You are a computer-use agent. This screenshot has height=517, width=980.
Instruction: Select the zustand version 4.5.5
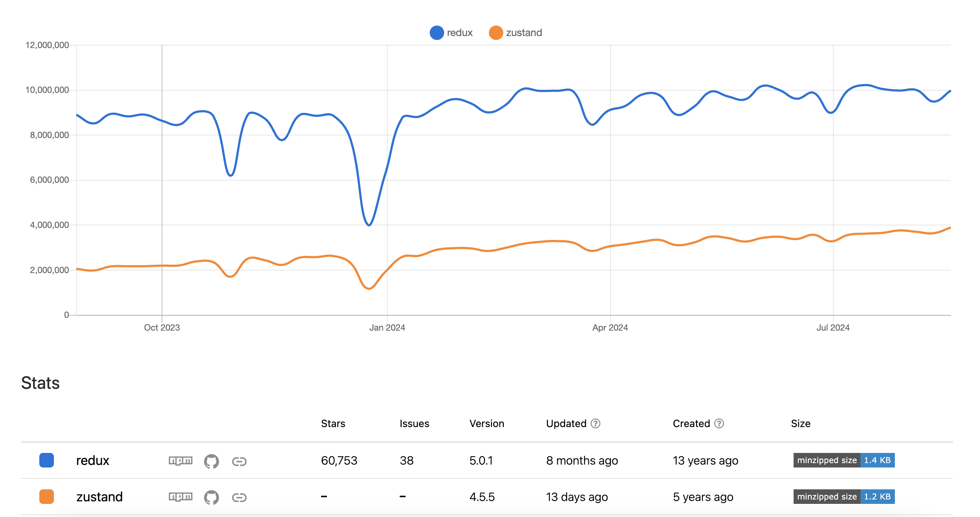(x=482, y=497)
